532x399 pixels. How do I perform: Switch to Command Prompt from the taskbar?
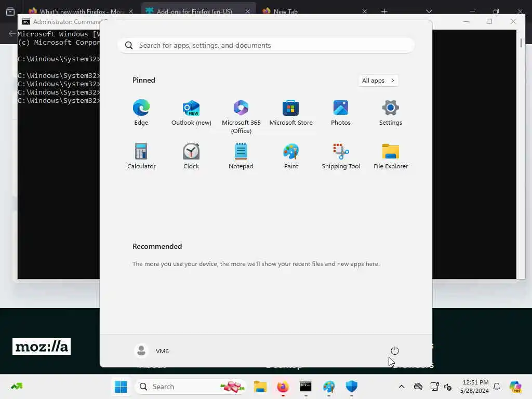click(305, 387)
